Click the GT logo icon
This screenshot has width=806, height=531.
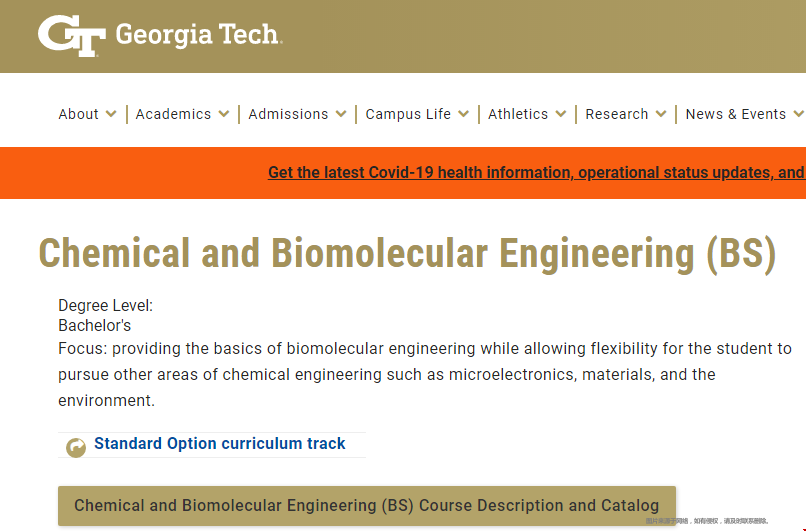(x=72, y=35)
